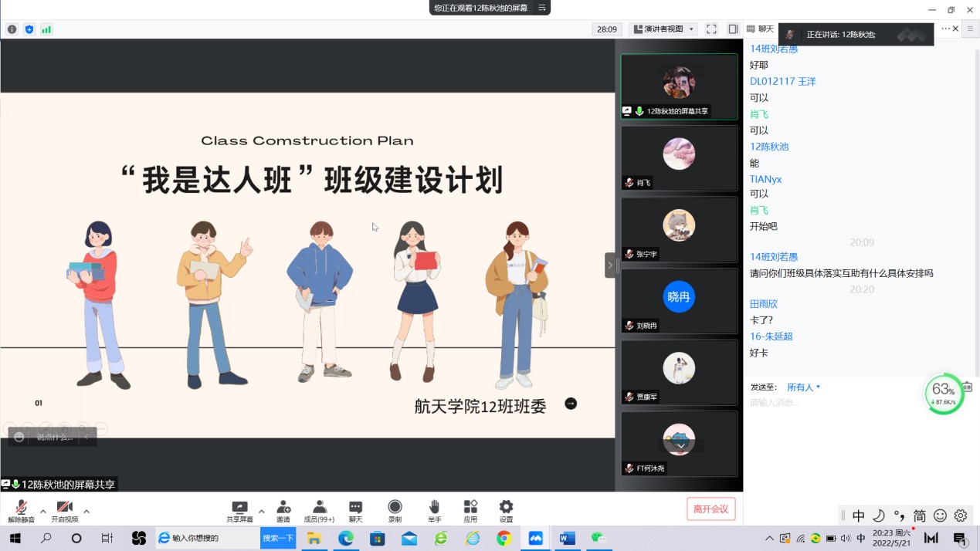This screenshot has height=551, width=980.
Task: Toggle the side panel layout icon
Action: (x=733, y=29)
